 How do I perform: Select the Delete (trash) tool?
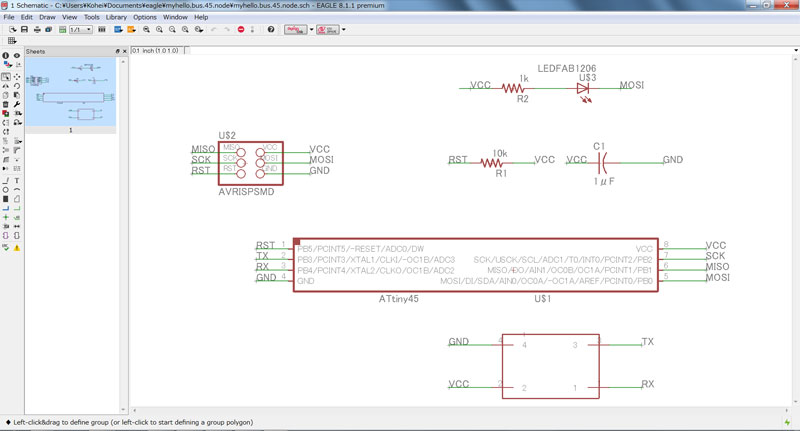6,104
